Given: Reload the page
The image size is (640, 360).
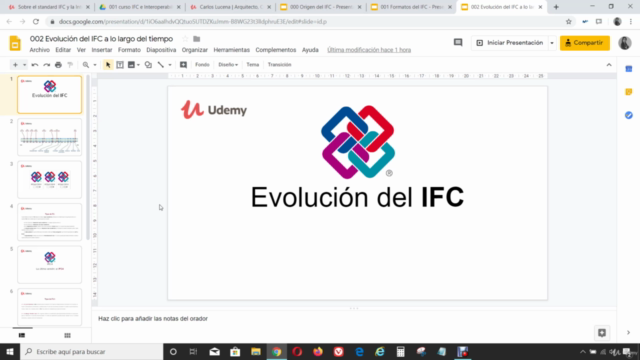Looking at the screenshot, I should coord(36,22).
